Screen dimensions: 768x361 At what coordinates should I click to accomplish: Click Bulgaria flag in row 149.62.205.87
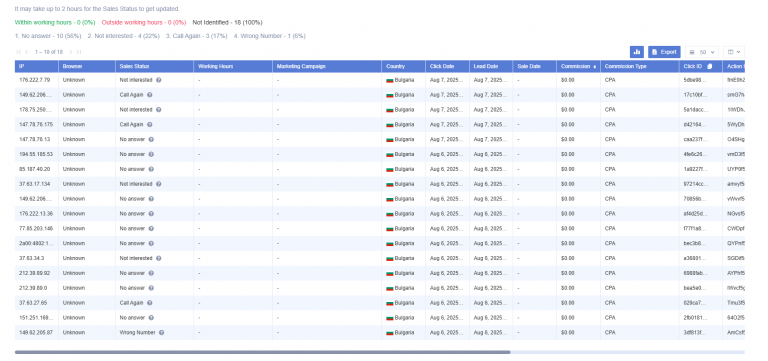pyautogui.click(x=390, y=333)
